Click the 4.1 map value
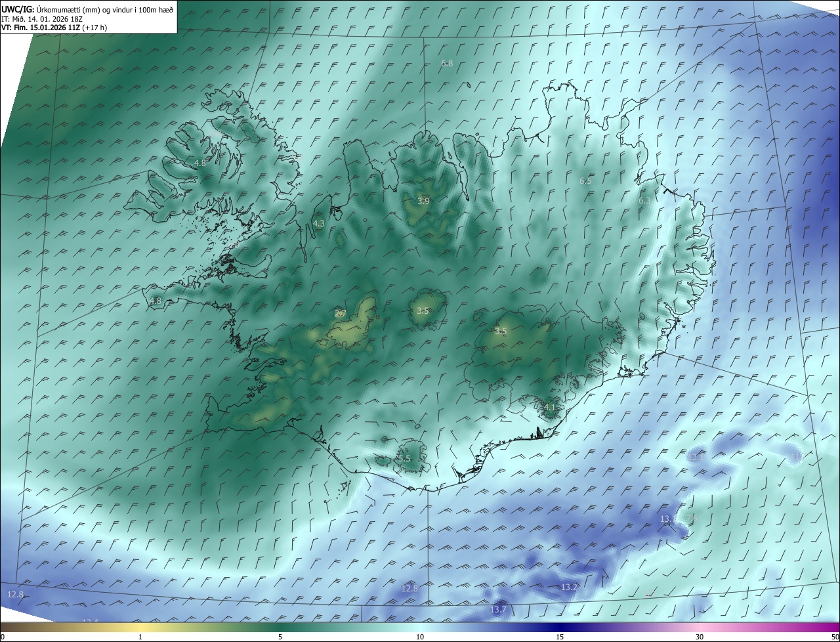Image resolution: width=840 pixels, height=642 pixels. tap(549, 408)
